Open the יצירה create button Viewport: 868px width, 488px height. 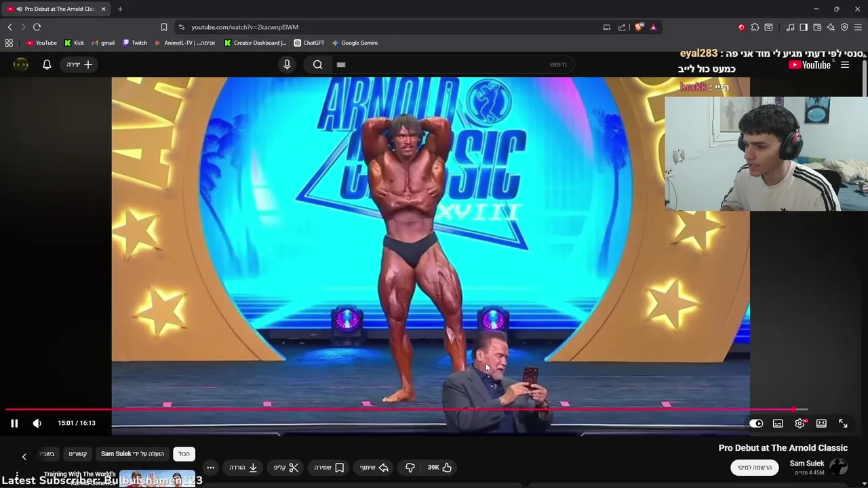coord(79,64)
